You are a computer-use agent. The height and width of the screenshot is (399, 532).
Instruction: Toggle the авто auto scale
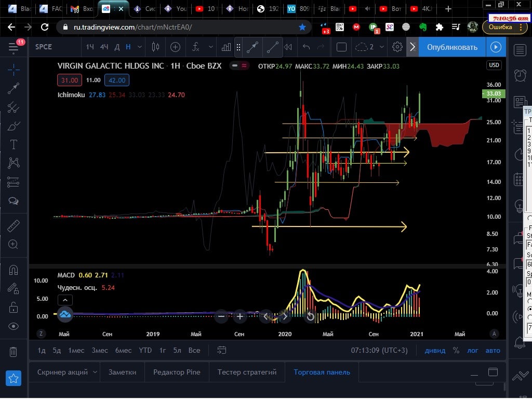[x=493, y=351]
